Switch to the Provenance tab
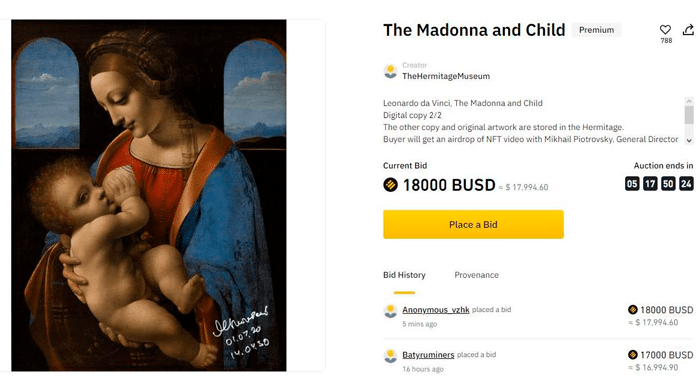Image resolution: width=700 pixels, height=382 pixels. click(x=476, y=275)
